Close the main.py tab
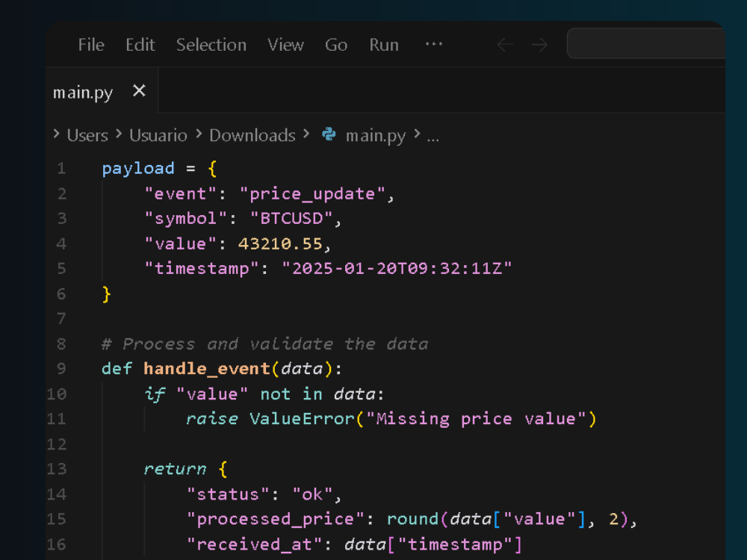Image resolution: width=747 pixels, height=560 pixels. (139, 90)
